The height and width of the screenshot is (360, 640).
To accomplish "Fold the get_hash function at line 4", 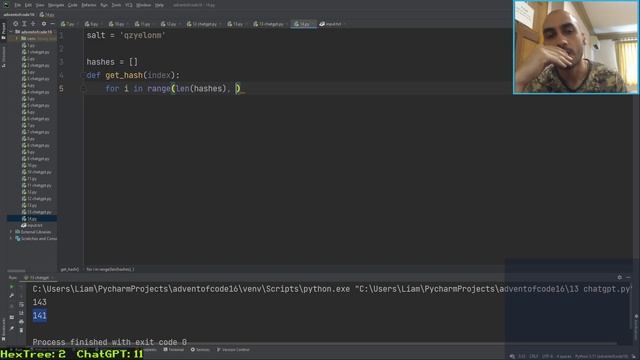I will click(84, 75).
